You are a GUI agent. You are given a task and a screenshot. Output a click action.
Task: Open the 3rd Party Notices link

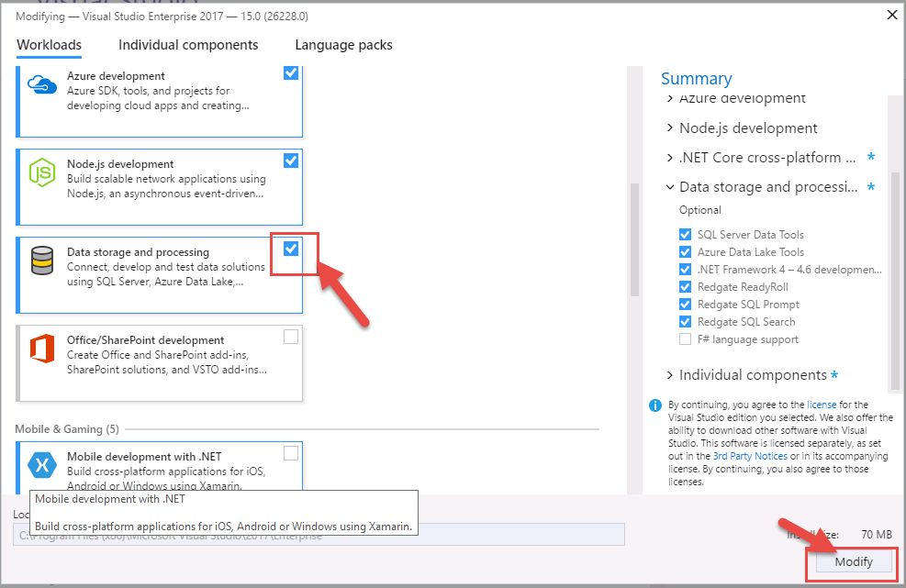(x=750, y=456)
